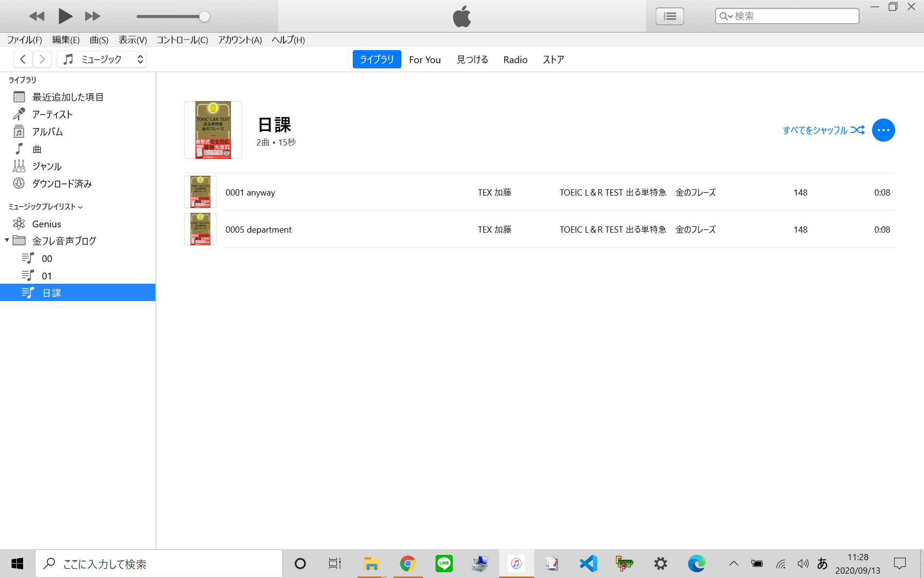Click the forward navigation arrow
Viewport: 924px width, 578px height.
click(42, 59)
